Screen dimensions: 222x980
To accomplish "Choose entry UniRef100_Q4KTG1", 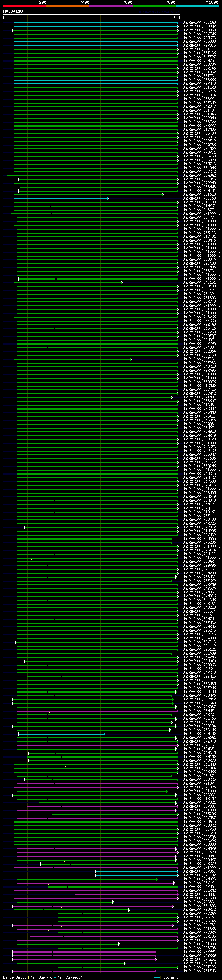I will 199,745.
